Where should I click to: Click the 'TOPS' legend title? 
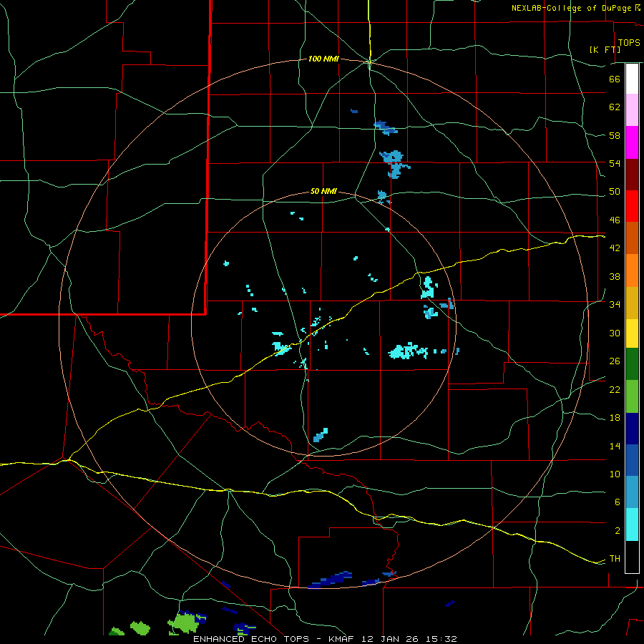pyautogui.click(x=629, y=42)
